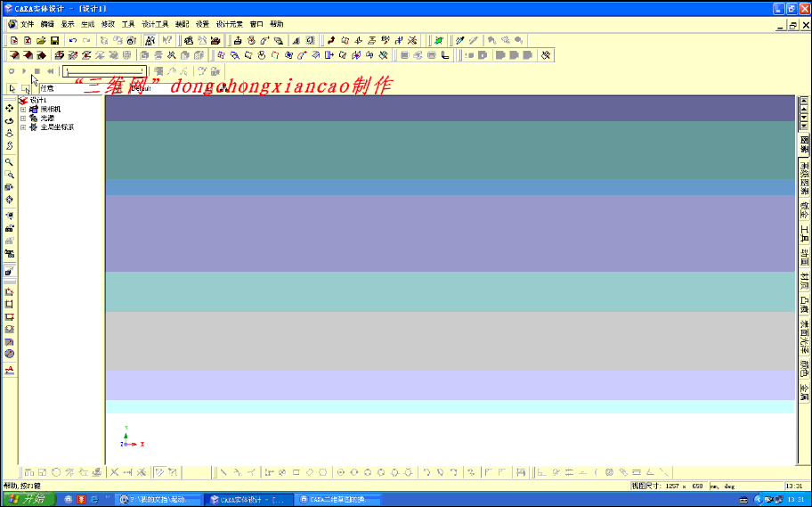Viewport: 812px width, 507px height.
Task: Switch to the 表面光泽 catalog tab
Action: 804,337
